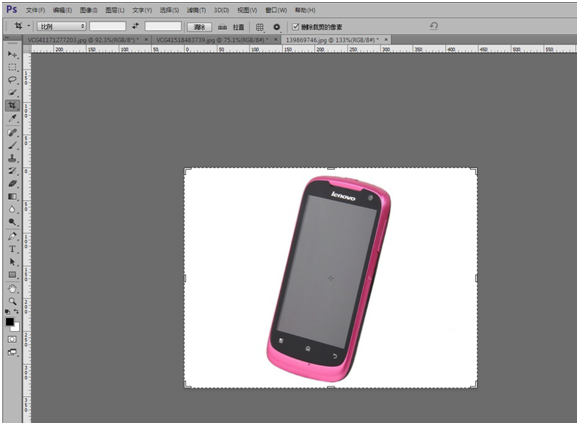Image resolution: width=579 pixels, height=425 pixels.
Task: Select the Crop tool in toolbox
Action: 13,106
